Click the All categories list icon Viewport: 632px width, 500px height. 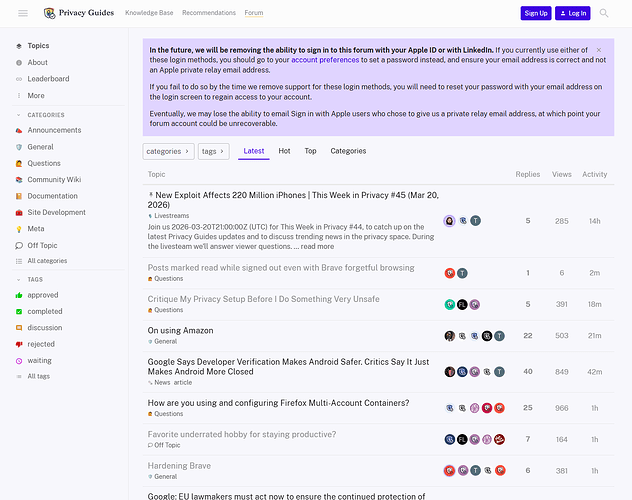click(19, 261)
